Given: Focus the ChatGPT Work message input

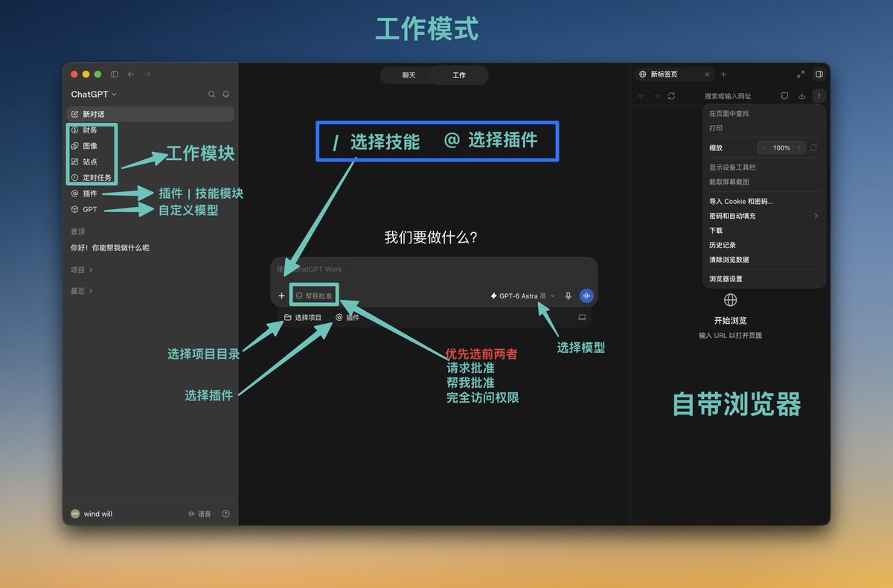Looking at the screenshot, I should (434, 269).
